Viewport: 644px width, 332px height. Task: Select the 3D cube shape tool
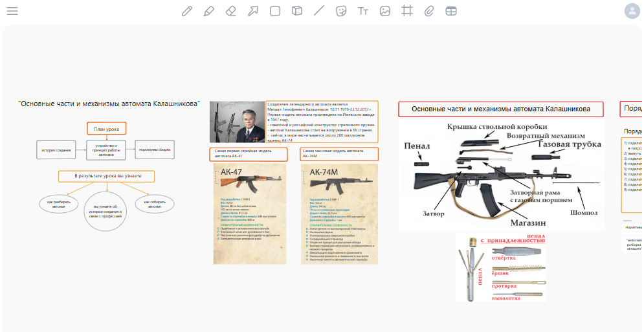(296, 11)
